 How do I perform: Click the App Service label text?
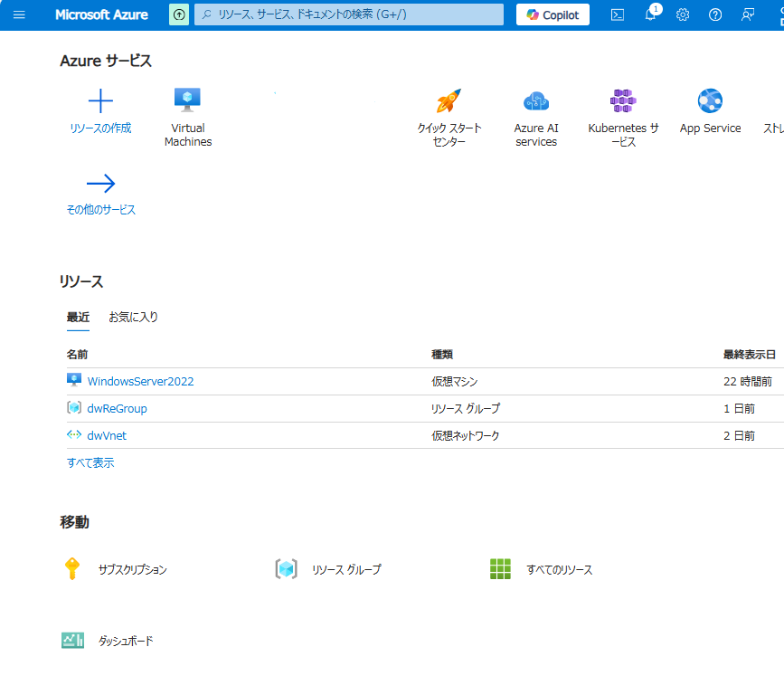(x=710, y=128)
